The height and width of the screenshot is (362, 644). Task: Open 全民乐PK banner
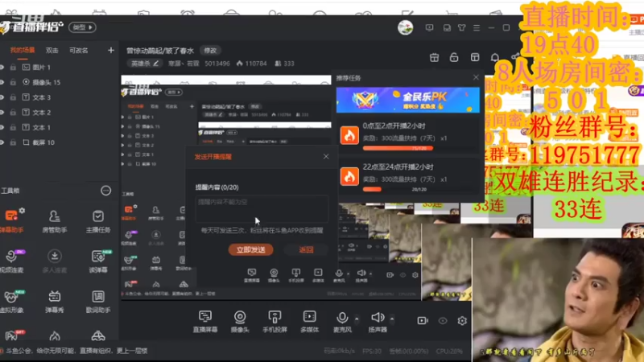coord(408,100)
